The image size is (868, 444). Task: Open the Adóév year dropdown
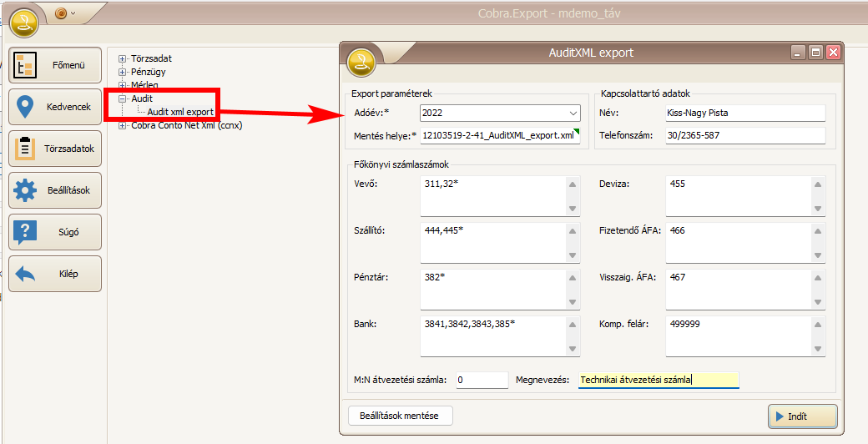tap(573, 113)
